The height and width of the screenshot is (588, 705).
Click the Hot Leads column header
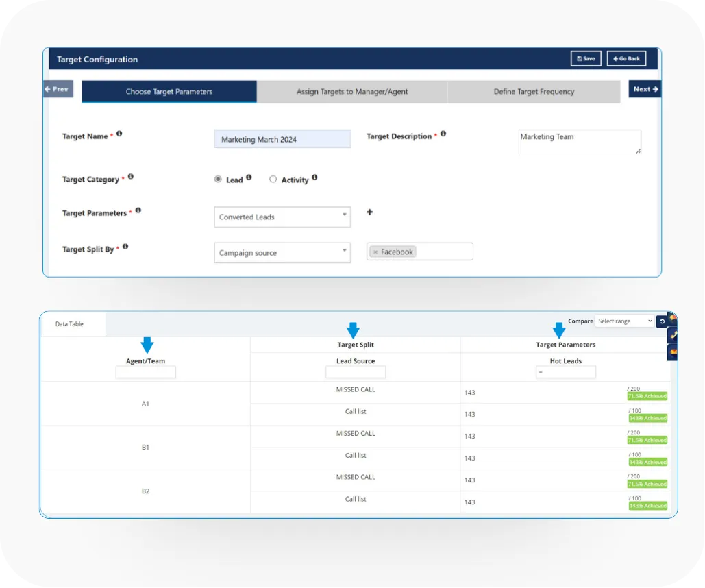click(x=566, y=360)
